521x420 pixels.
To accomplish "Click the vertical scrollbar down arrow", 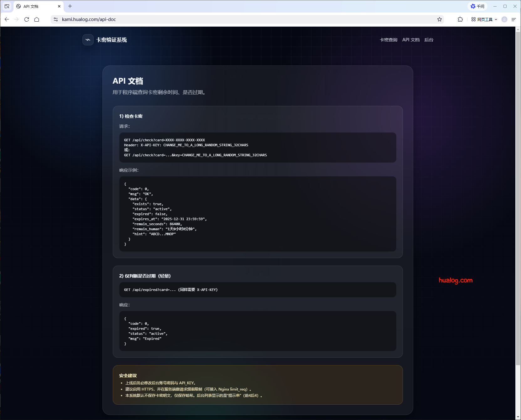I will tap(518, 417).
